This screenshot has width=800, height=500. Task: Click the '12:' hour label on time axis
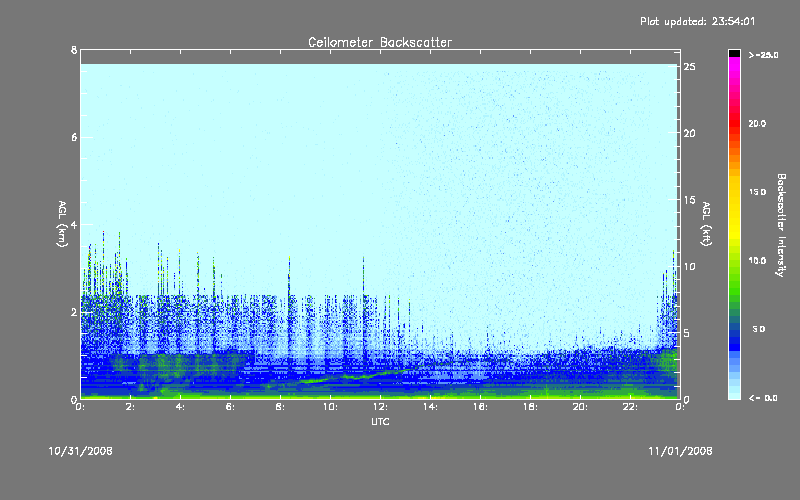(381, 407)
